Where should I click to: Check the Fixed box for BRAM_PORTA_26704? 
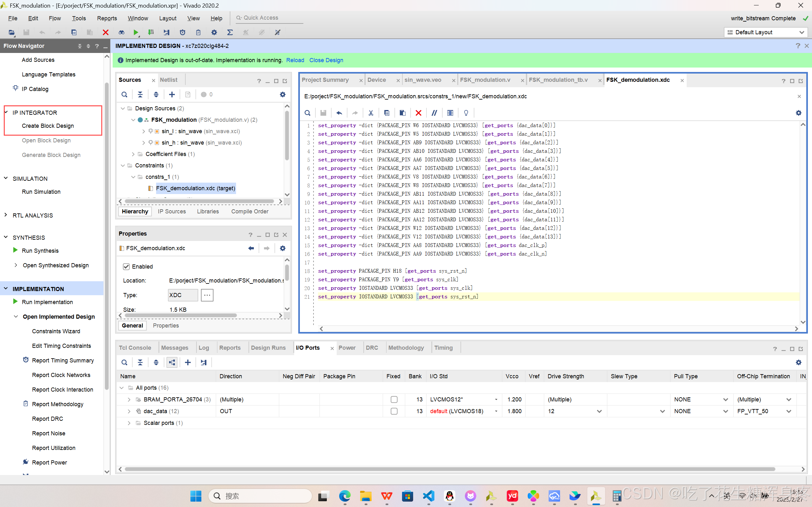(394, 400)
